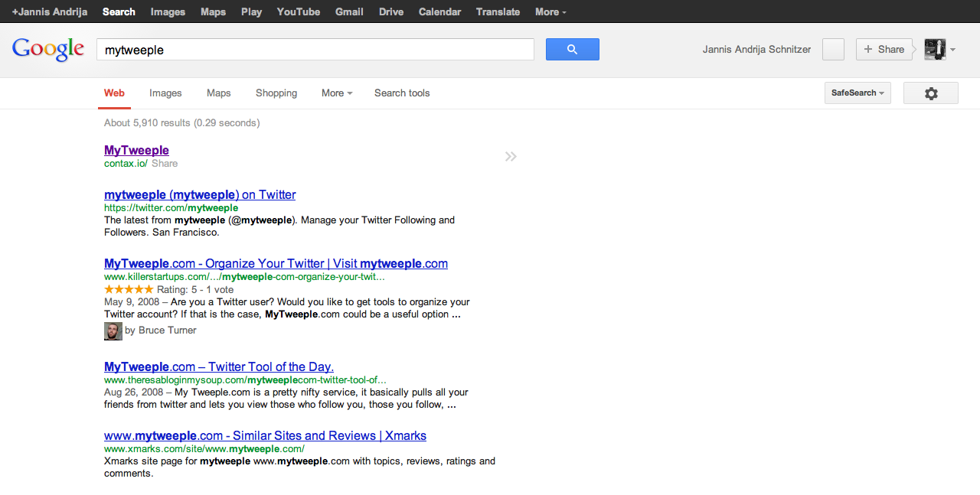Open the profile picture account menu
This screenshot has height=495, width=980.
pyautogui.click(x=935, y=49)
